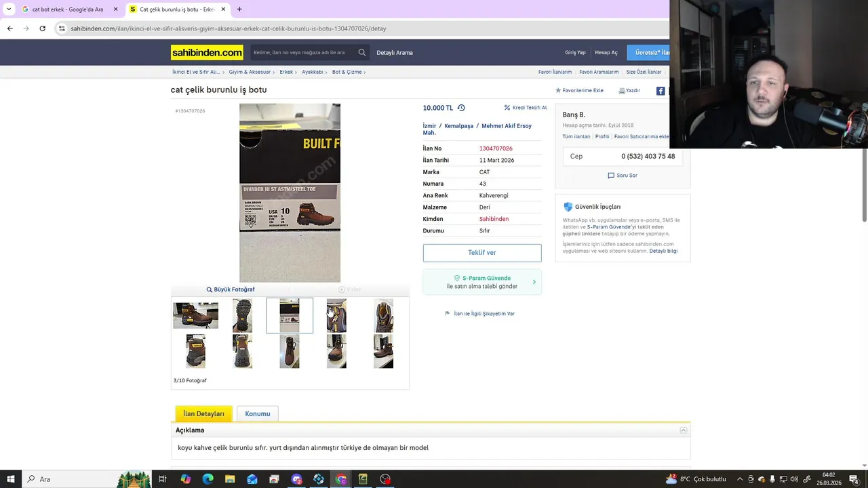
Task: Click listing number 1304707026
Action: (x=496, y=148)
